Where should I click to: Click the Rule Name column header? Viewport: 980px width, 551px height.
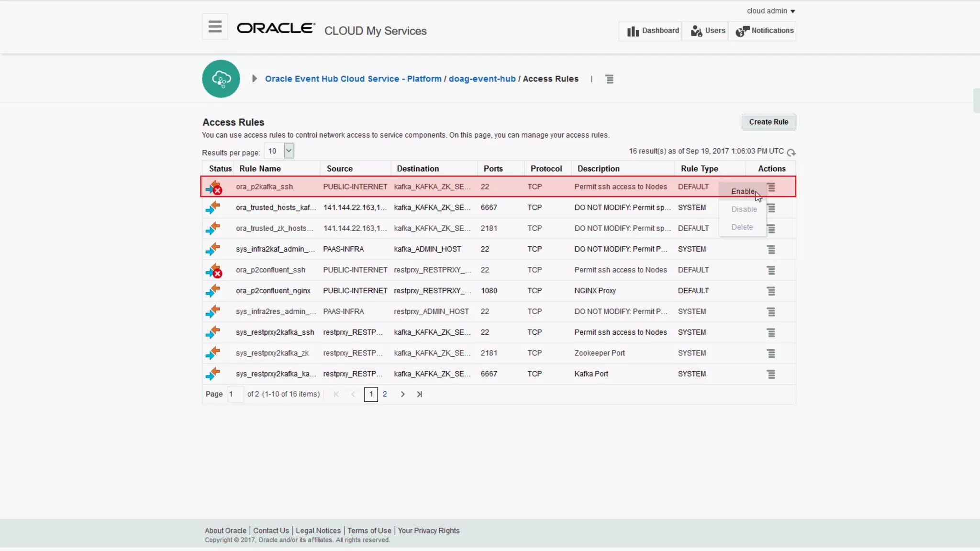point(260,169)
